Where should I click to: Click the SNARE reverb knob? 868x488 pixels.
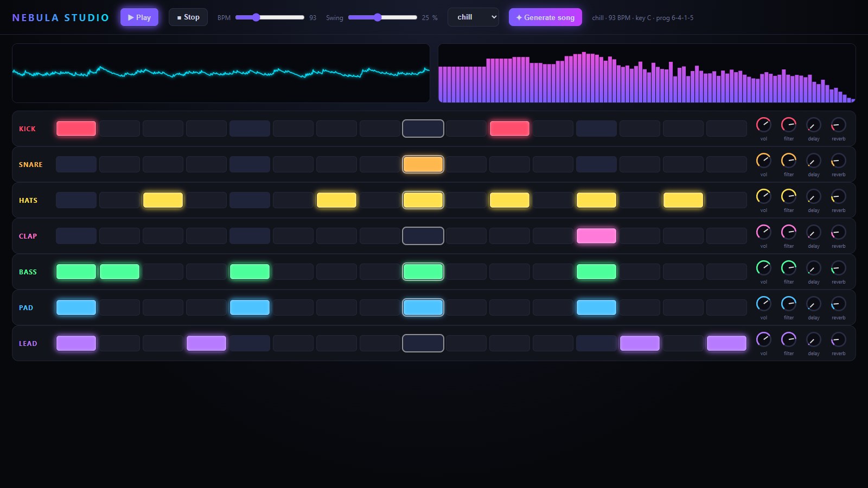tap(839, 160)
